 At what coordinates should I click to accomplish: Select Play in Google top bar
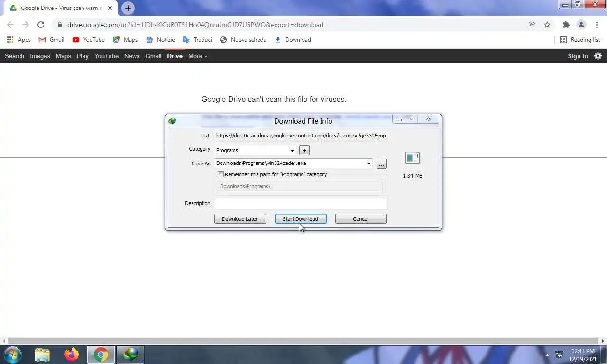(x=83, y=56)
